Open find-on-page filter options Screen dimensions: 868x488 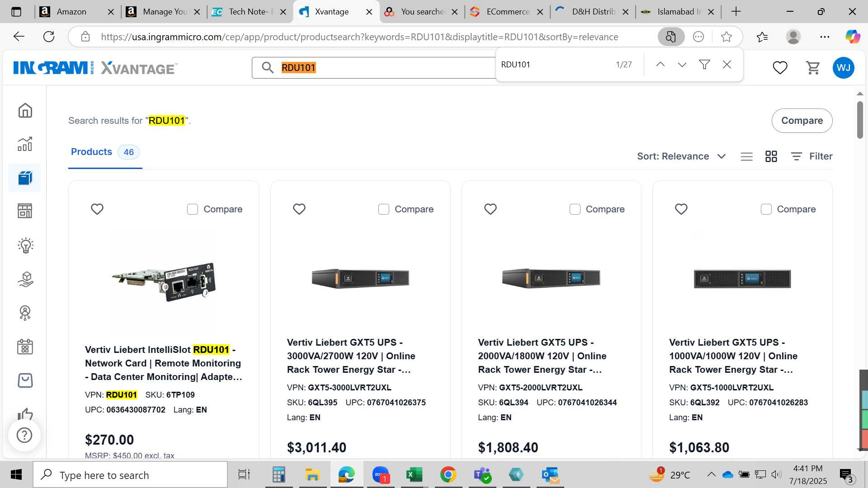point(704,65)
